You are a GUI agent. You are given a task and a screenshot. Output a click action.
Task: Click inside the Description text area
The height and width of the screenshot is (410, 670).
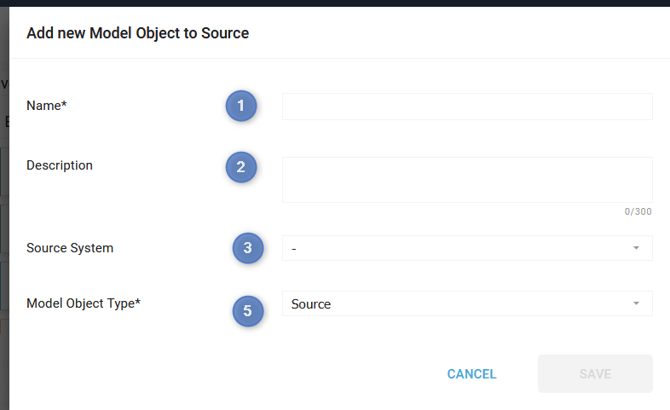[x=467, y=180]
